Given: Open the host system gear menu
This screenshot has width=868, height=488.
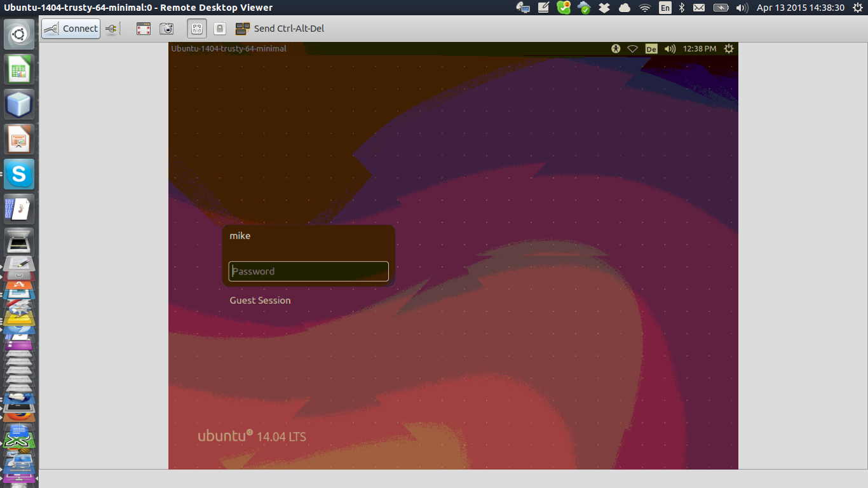Looking at the screenshot, I should pyautogui.click(x=858, y=8).
